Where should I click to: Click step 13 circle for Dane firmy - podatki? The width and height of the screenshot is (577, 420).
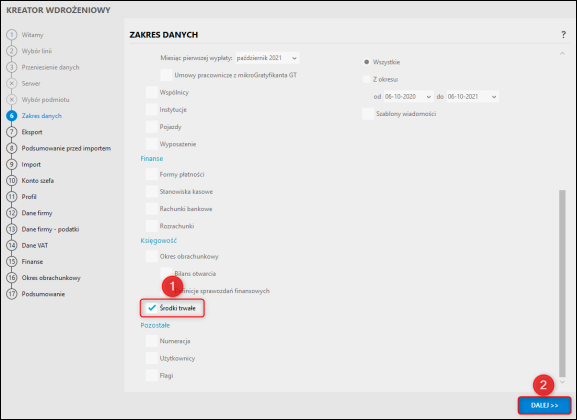pyautogui.click(x=12, y=229)
